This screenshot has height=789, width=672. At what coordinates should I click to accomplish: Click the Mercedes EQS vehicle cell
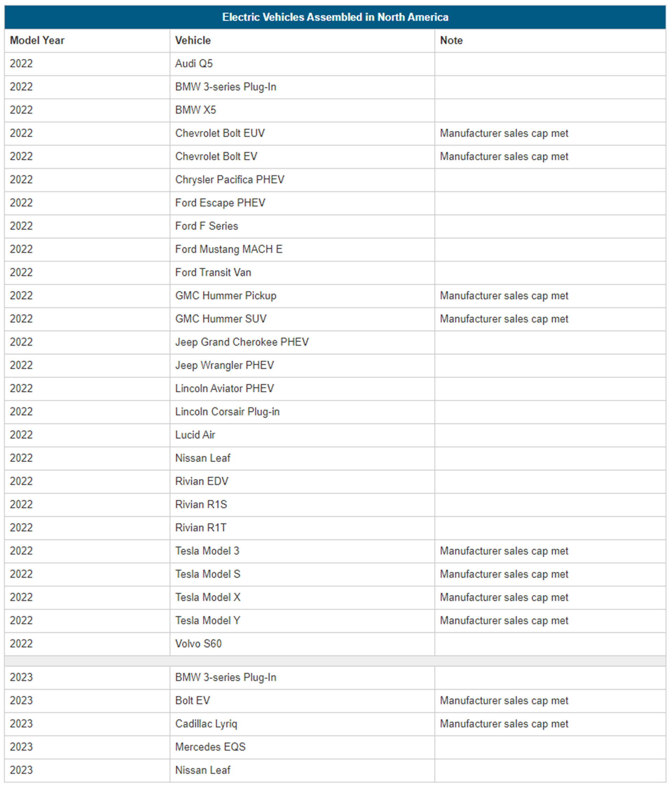(x=210, y=747)
